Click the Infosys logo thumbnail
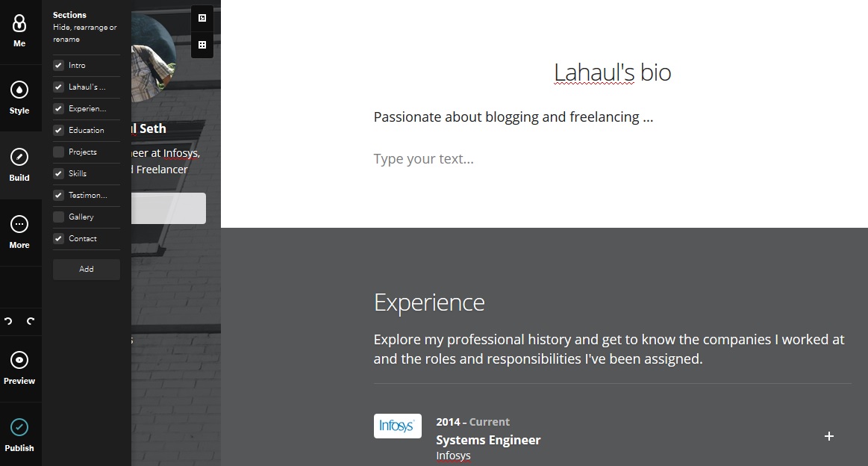868x466 pixels. click(x=397, y=426)
